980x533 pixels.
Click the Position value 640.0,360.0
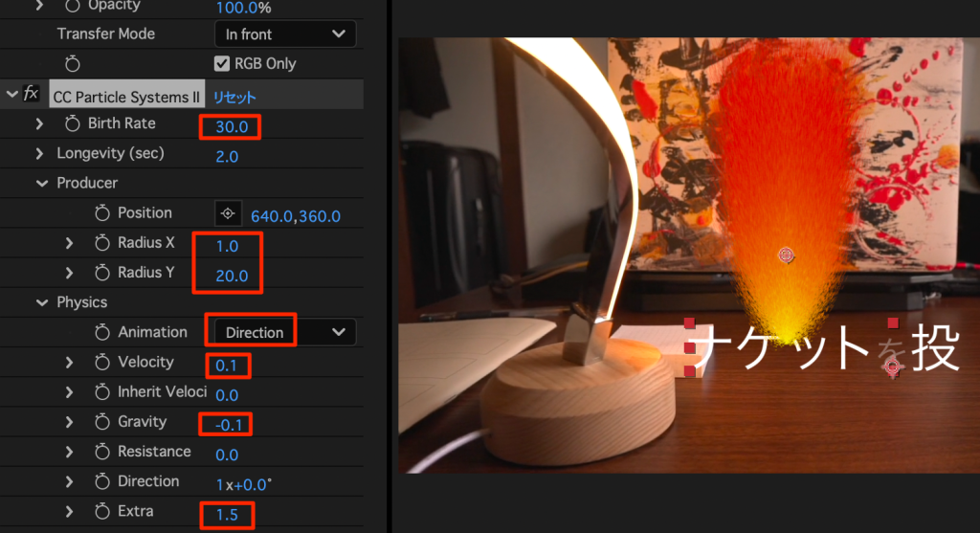pos(295,216)
